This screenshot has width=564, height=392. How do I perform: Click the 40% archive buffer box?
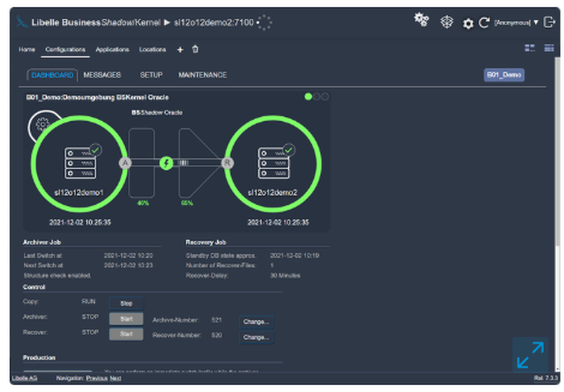(x=142, y=163)
